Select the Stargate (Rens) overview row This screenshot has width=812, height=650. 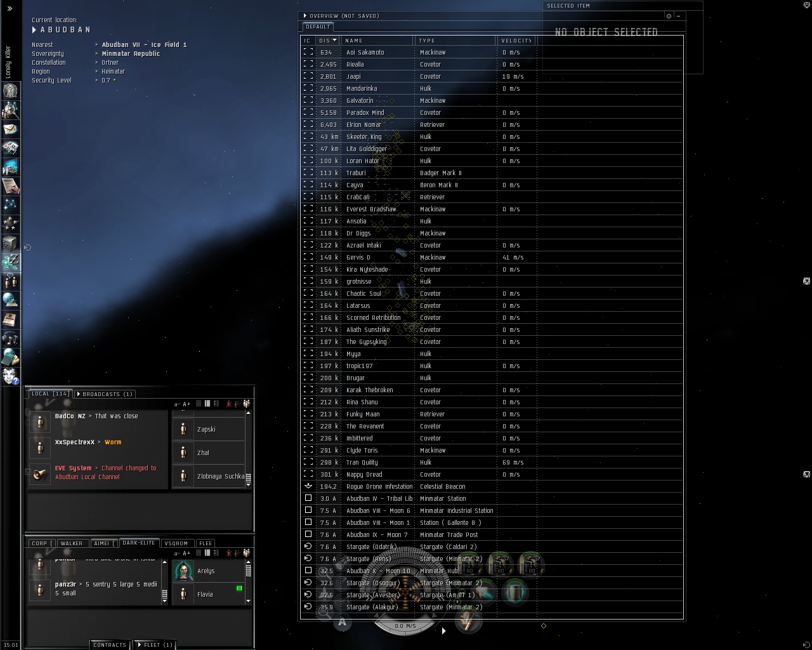(492, 559)
